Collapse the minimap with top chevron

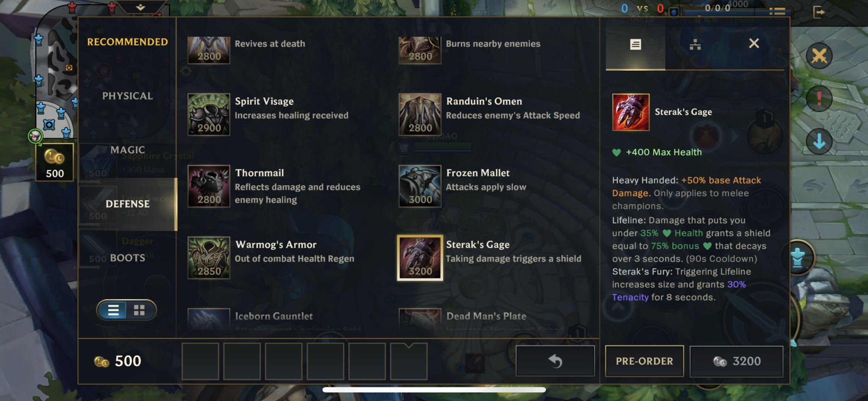pos(140,7)
